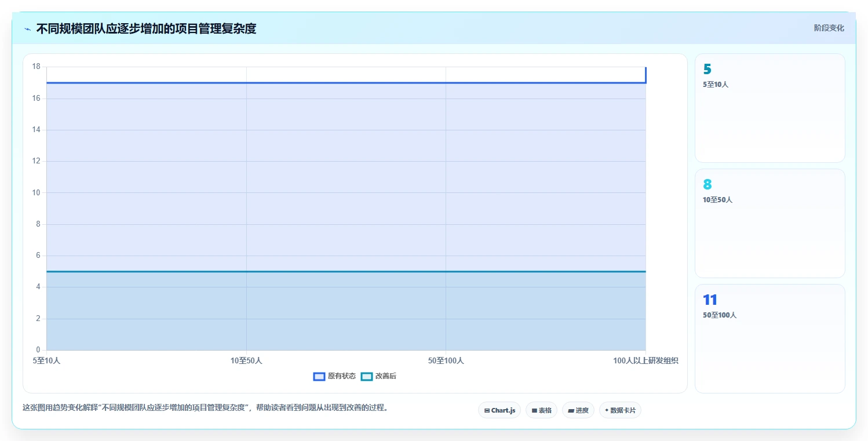This screenshot has height=441, width=868.
Task: Click the lightning icon beside the title
Action: [27, 29]
